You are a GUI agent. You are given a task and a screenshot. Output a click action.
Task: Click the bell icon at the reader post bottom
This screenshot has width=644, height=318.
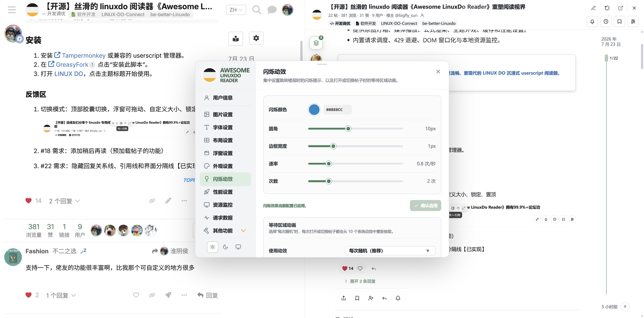398,298
